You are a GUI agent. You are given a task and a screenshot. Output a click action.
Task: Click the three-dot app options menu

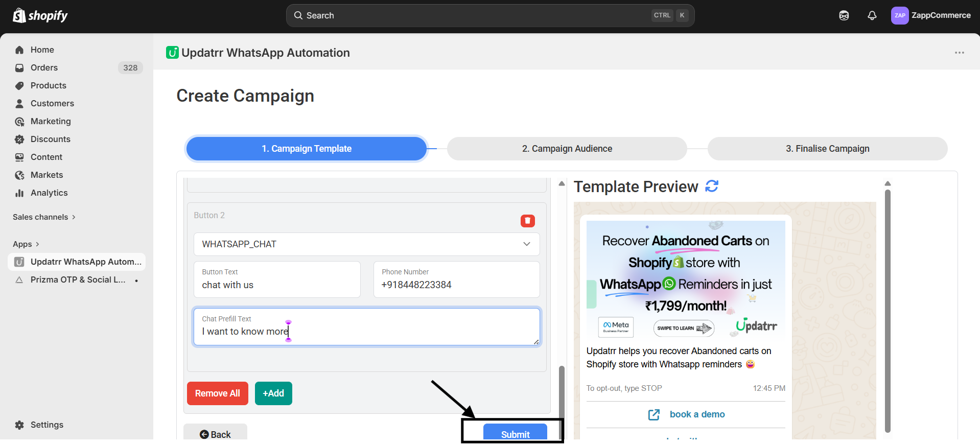click(959, 53)
